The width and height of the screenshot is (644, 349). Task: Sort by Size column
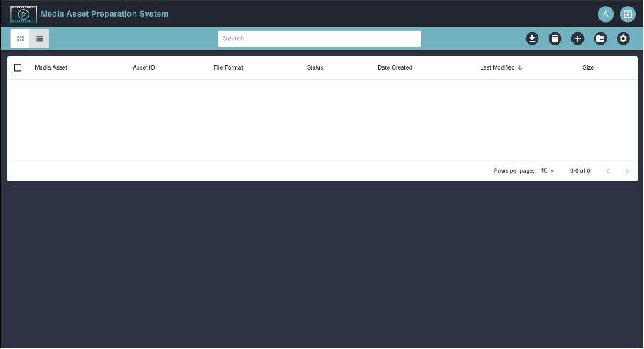point(588,67)
